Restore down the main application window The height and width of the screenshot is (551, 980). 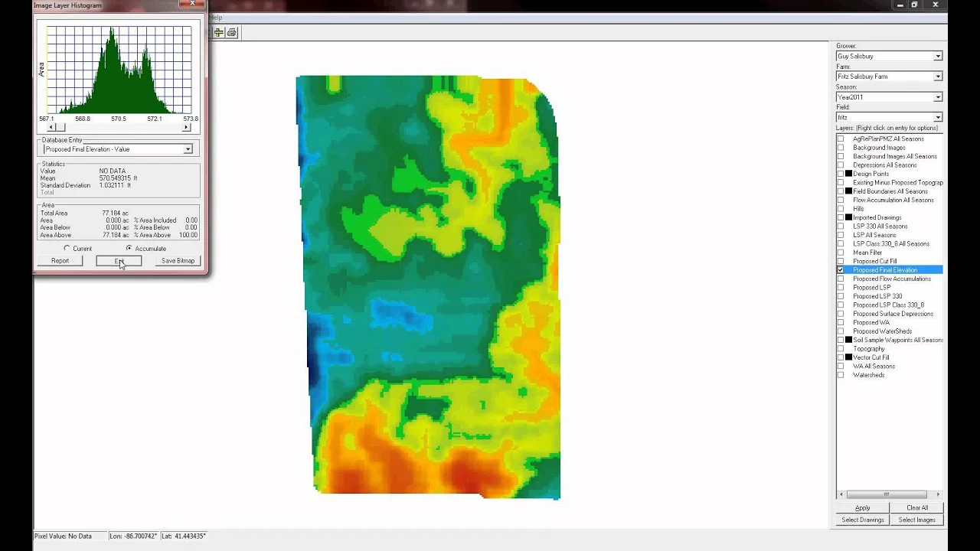[x=914, y=5]
